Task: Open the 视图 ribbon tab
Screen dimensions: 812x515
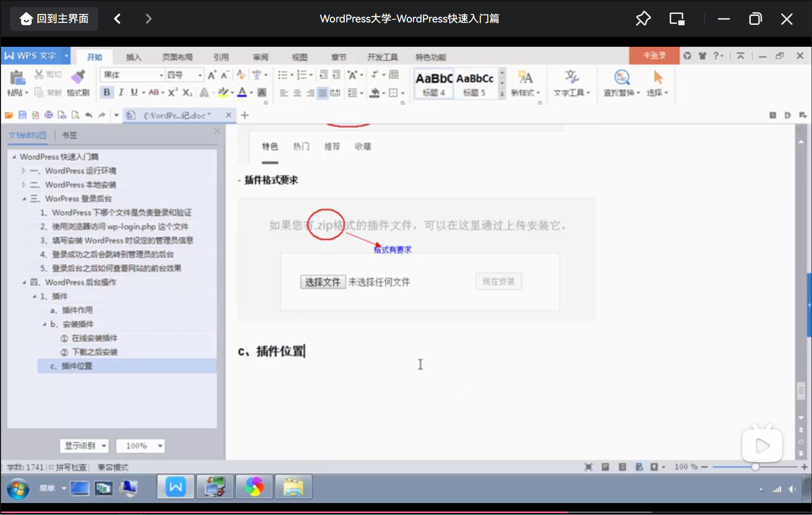Action: tap(300, 57)
